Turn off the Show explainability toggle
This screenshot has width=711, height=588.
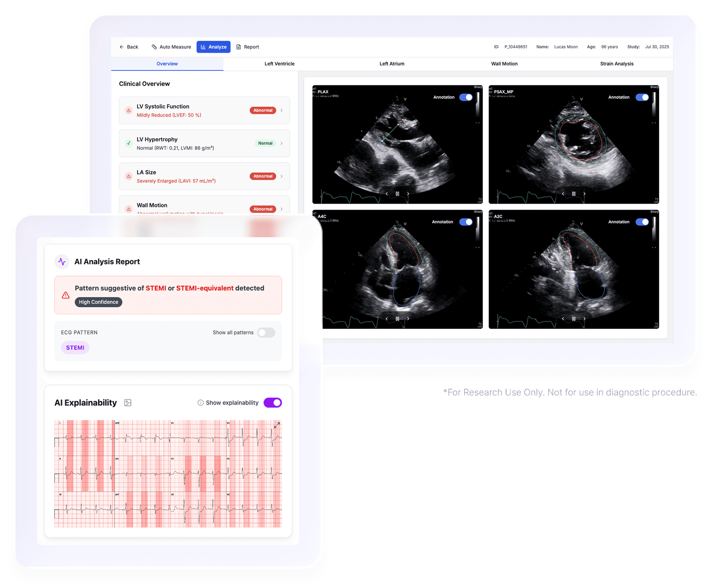(273, 403)
